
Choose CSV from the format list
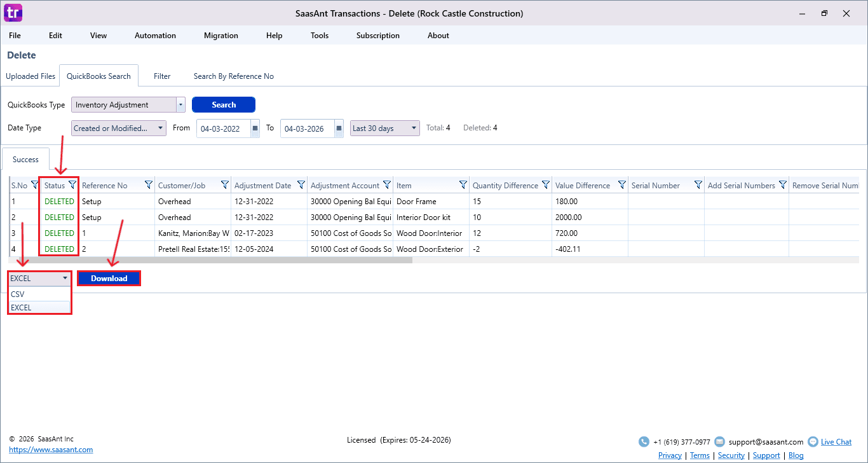point(39,294)
